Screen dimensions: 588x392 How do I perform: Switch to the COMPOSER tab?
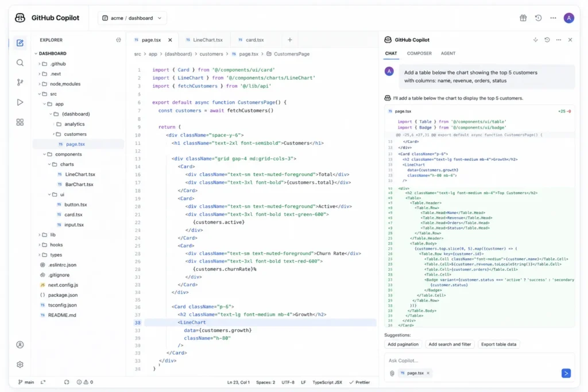pos(419,53)
